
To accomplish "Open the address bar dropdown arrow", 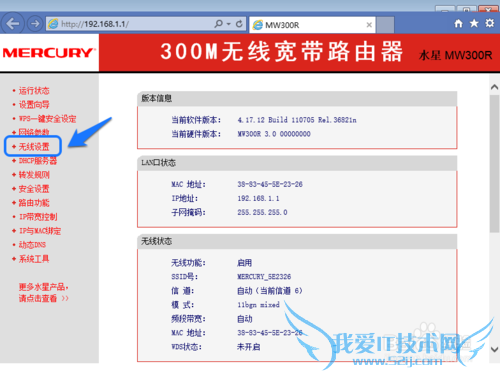I will tap(229, 24).
